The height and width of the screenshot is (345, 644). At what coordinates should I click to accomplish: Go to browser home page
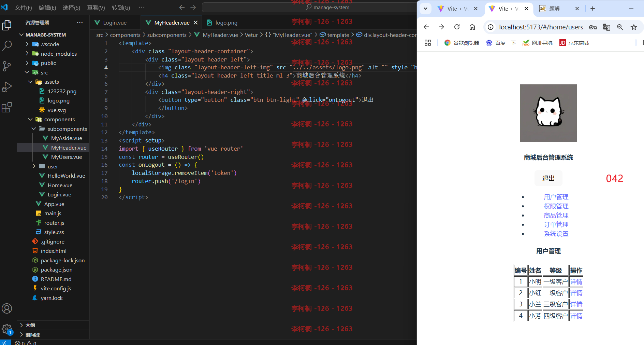472,27
